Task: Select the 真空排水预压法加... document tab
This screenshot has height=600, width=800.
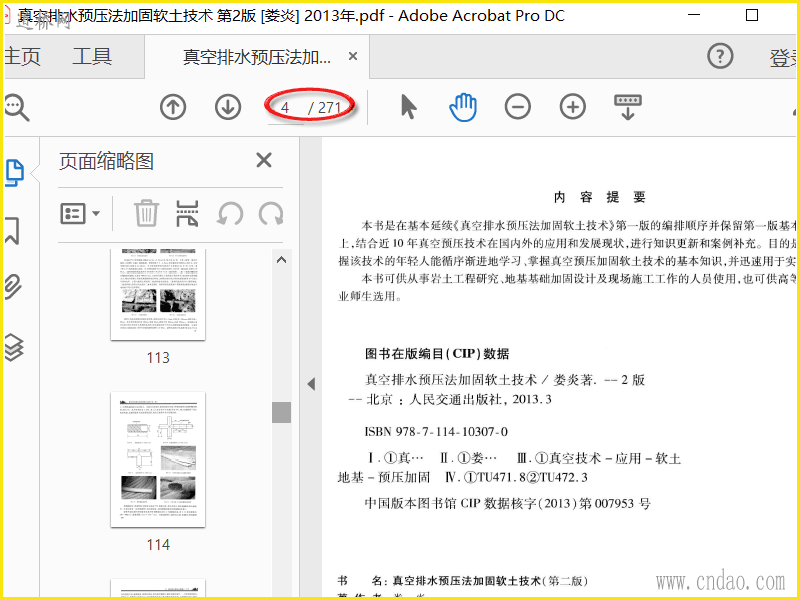Action: tap(257, 57)
